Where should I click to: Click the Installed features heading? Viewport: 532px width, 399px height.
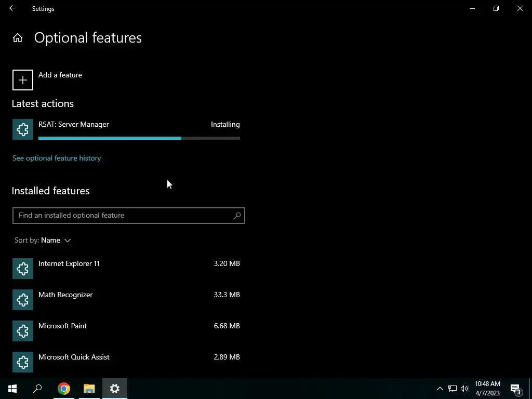tap(50, 191)
